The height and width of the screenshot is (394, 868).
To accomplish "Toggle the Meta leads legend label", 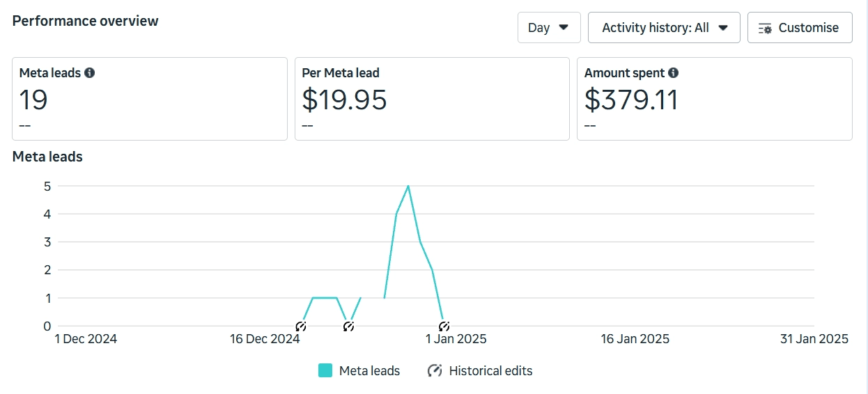I will pos(369,370).
